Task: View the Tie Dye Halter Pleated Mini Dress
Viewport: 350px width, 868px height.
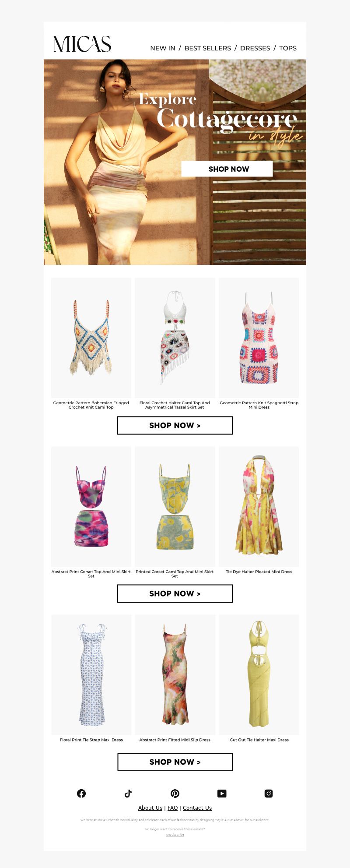Action: click(x=259, y=506)
